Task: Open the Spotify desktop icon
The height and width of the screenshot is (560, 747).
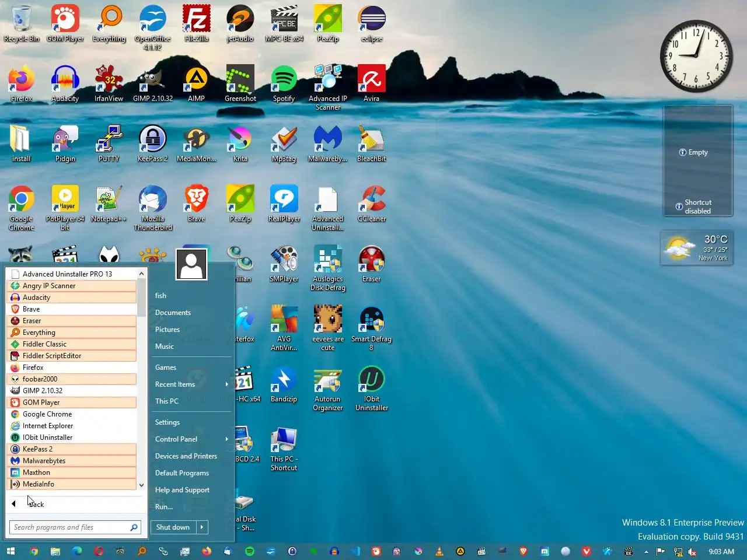Action: (284, 83)
